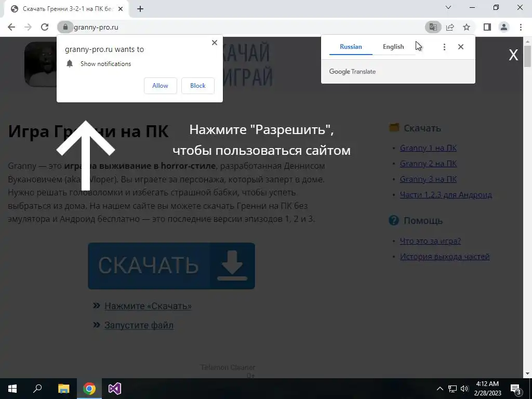
Task: Open Chrome's three-dot main menu
Action: 521,27
